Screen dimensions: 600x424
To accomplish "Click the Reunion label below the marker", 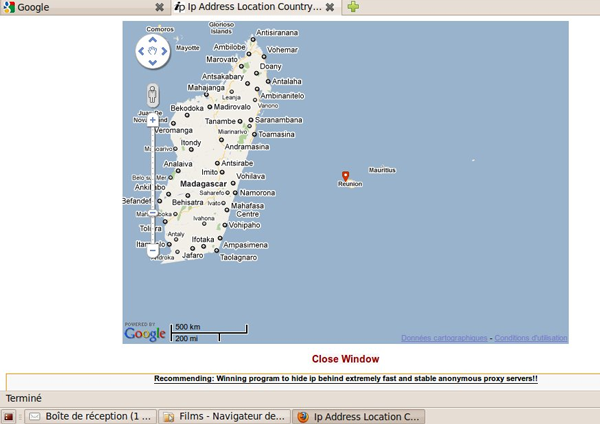I will (350, 184).
